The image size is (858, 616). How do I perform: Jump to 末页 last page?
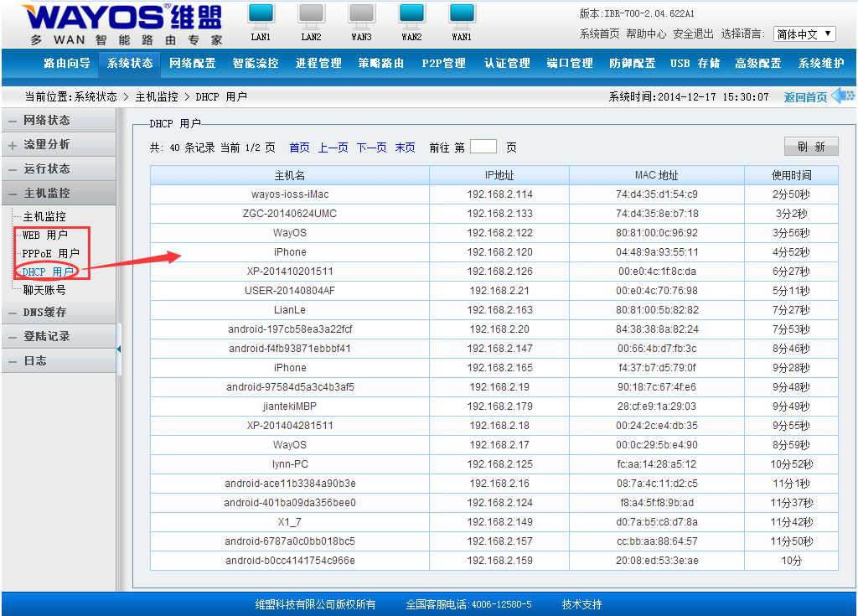[405, 148]
